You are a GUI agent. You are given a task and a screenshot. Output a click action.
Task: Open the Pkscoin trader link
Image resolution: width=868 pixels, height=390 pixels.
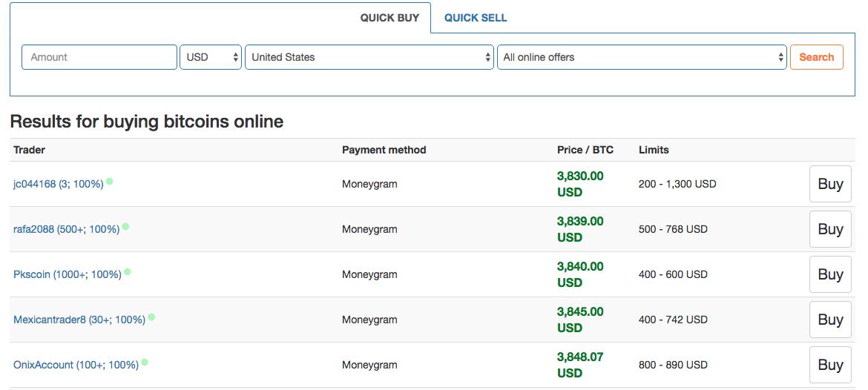pyautogui.click(x=67, y=275)
